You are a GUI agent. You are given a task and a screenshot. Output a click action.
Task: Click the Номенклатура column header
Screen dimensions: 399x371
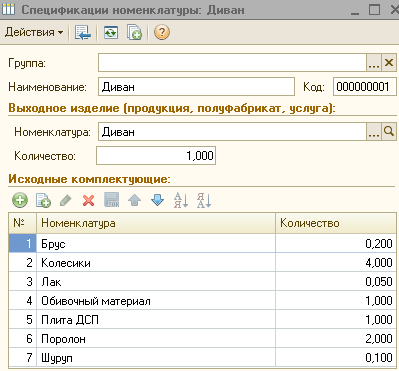[x=156, y=223]
